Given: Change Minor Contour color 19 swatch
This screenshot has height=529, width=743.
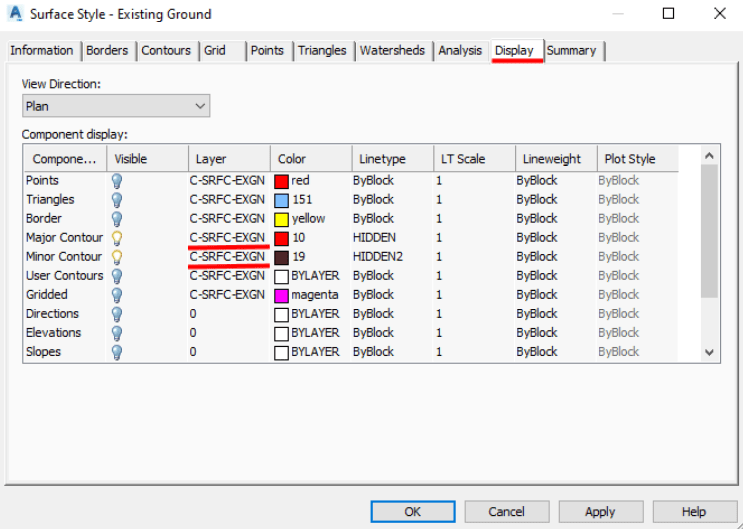Looking at the screenshot, I should tap(281, 257).
